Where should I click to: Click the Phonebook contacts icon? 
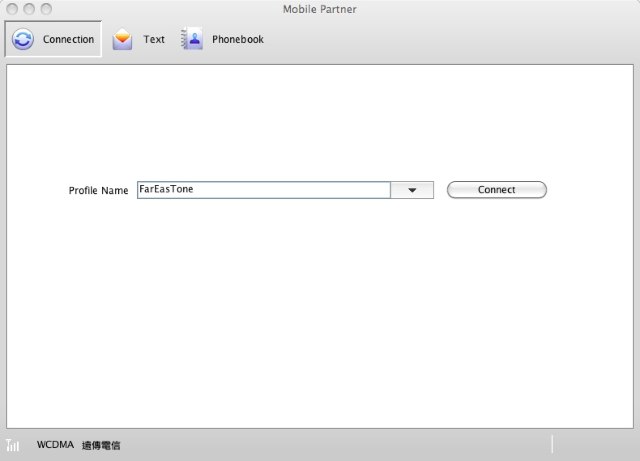[x=192, y=39]
